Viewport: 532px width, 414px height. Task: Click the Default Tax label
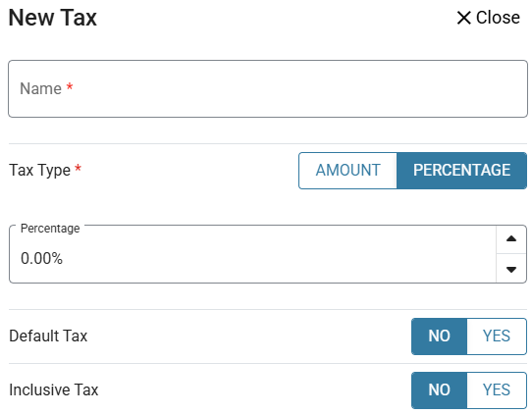48,336
